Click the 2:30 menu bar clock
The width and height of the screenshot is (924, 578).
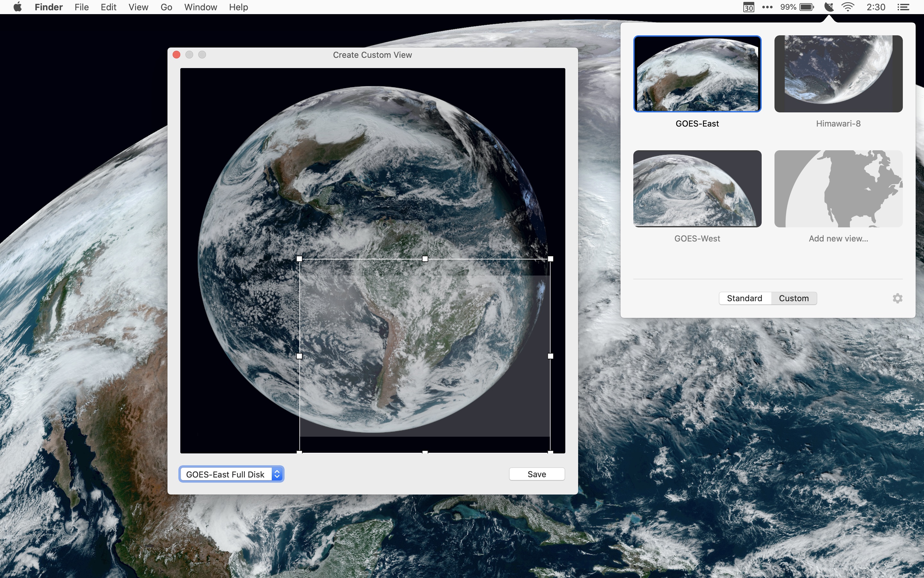(x=876, y=7)
